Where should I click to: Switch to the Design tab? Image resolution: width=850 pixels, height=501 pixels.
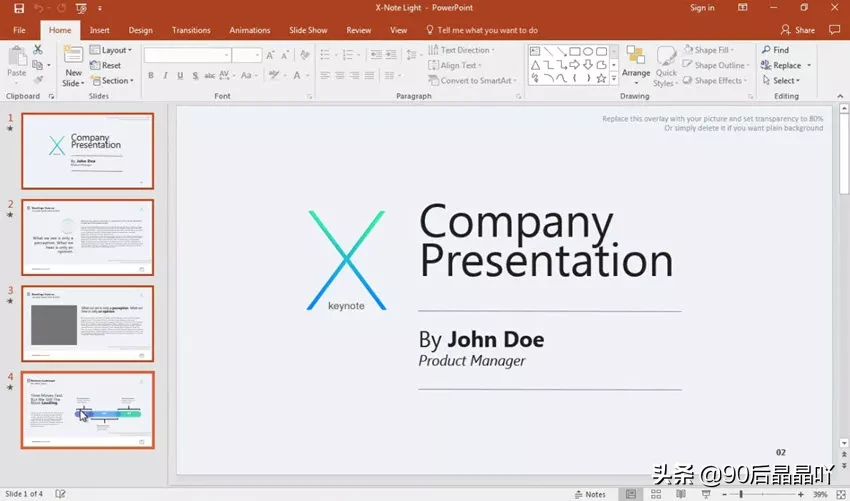coord(140,30)
